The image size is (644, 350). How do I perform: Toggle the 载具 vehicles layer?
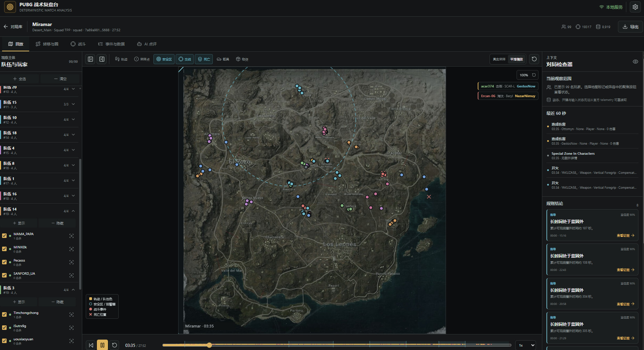coord(223,59)
